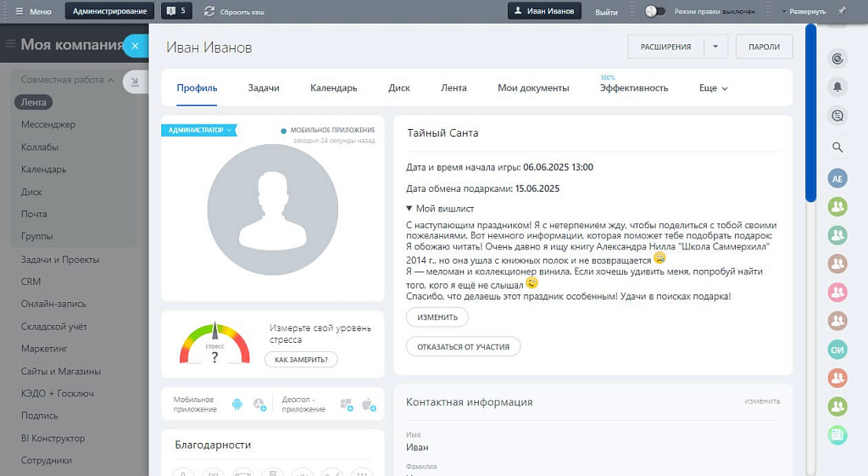Image resolution: width=868 pixels, height=476 pixels.
Task: Open the ОИ user chat avatar
Action: click(837, 350)
